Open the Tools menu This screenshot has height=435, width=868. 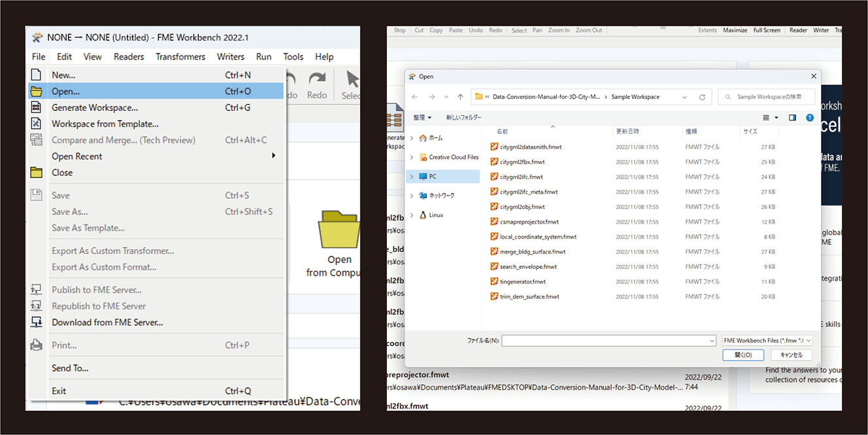(x=293, y=57)
